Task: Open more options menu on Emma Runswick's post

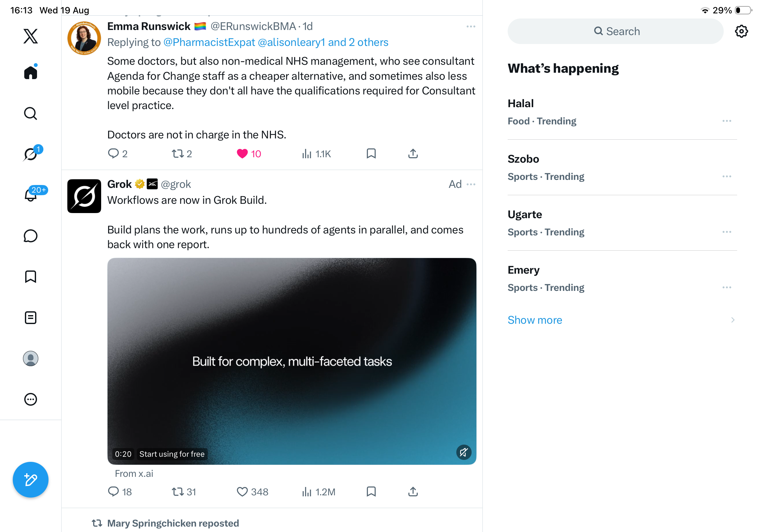Action: (471, 26)
